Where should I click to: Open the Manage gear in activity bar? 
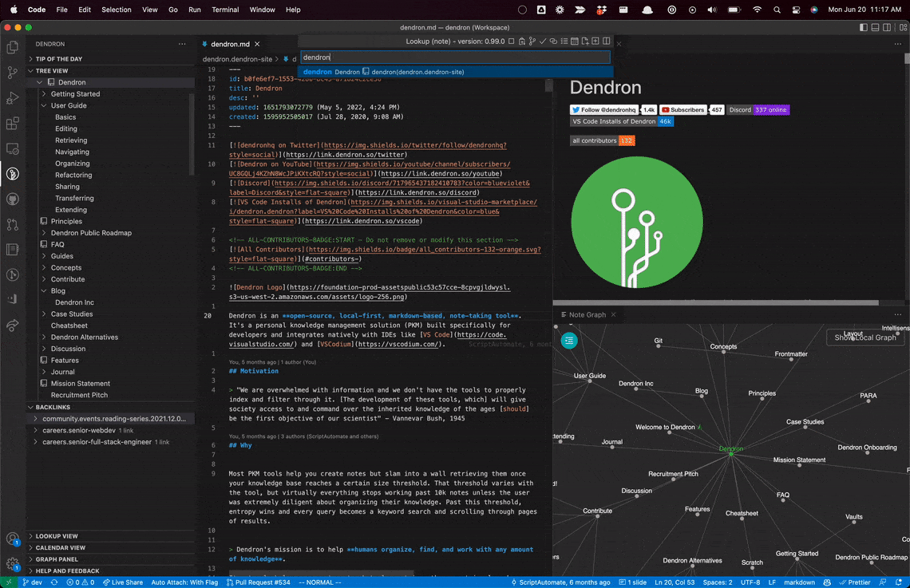(12, 563)
